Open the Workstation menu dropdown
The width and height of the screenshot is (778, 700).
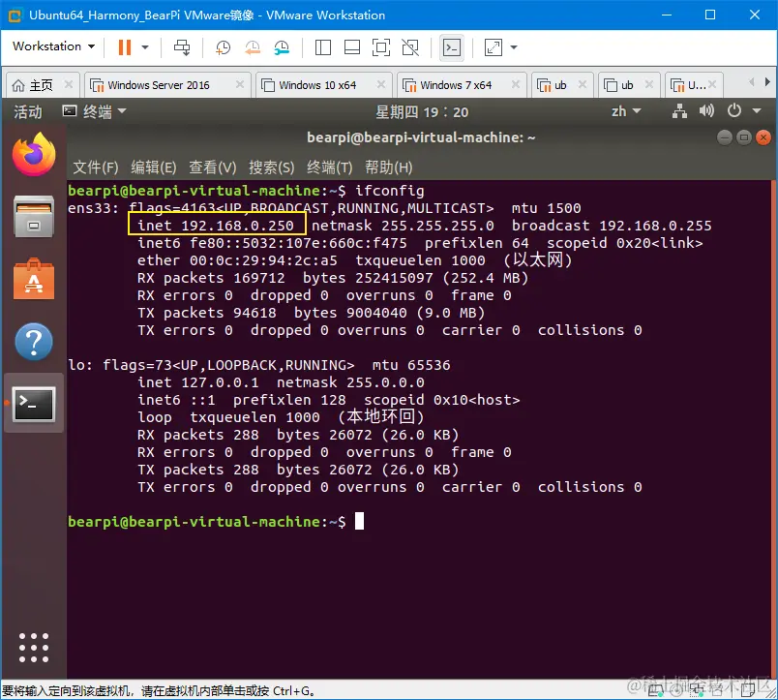(x=53, y=46)
